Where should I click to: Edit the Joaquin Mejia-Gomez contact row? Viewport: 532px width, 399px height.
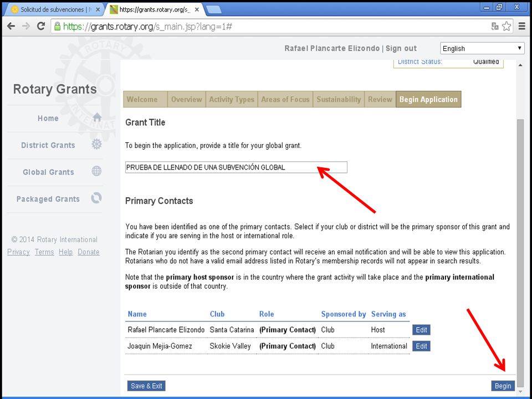point(421,346)
